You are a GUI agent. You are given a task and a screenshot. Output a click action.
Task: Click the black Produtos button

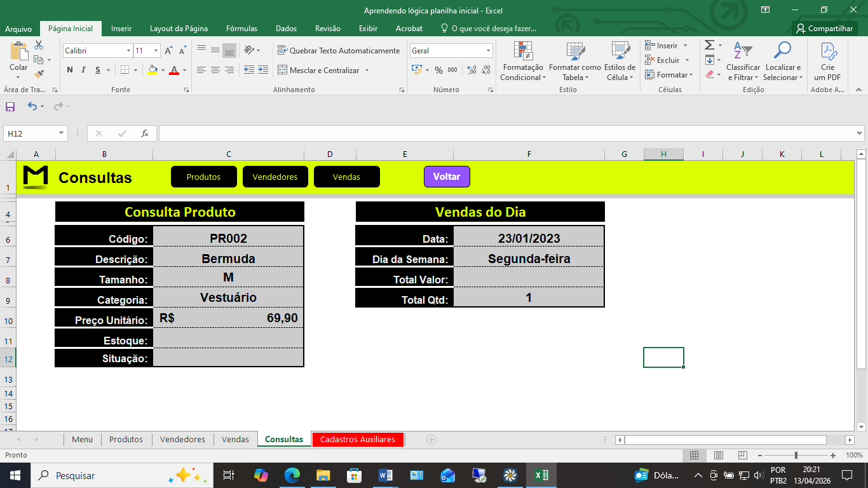[203, 177]
